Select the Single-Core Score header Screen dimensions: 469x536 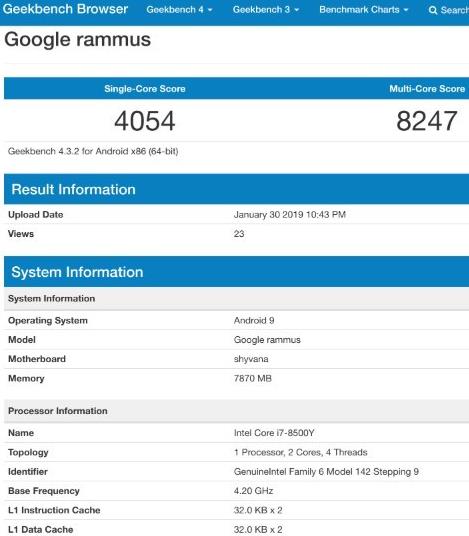[x=145, y=89]
